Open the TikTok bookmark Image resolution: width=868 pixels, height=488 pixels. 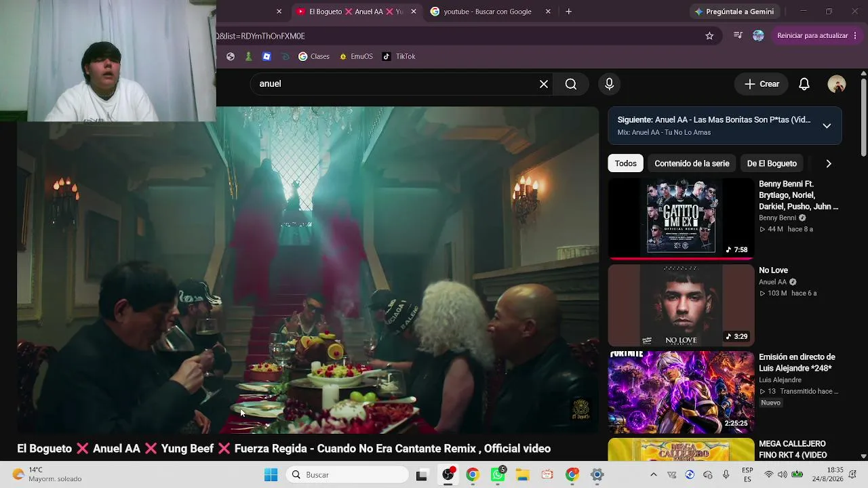tap(399, 56)
